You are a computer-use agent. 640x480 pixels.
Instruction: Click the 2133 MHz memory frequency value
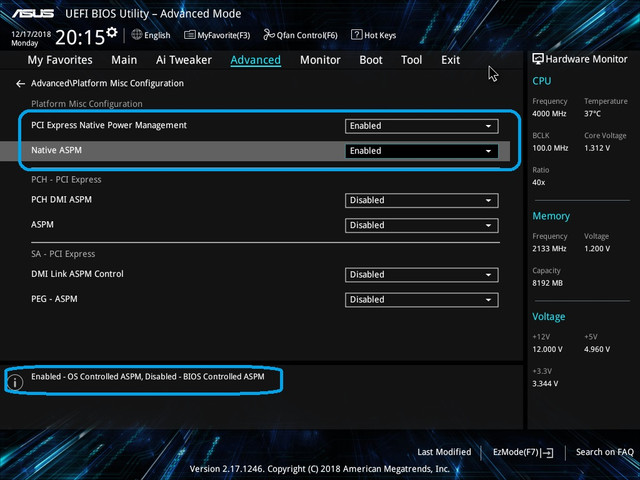coord(549,249)
